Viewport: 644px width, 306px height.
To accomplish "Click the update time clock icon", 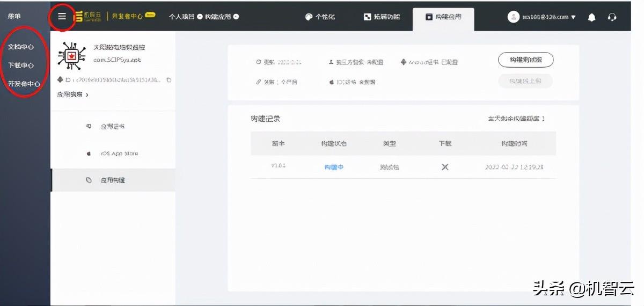I will [259, 62].
